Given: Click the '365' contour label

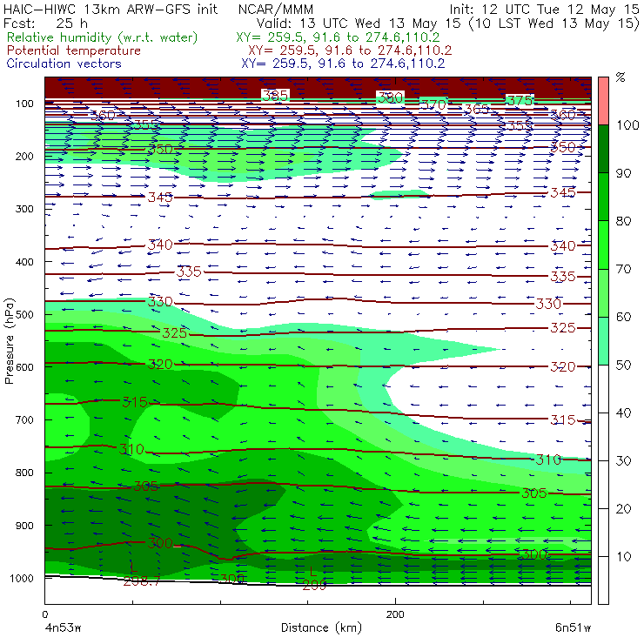Looking at the screenshot, I should (476, 110).
